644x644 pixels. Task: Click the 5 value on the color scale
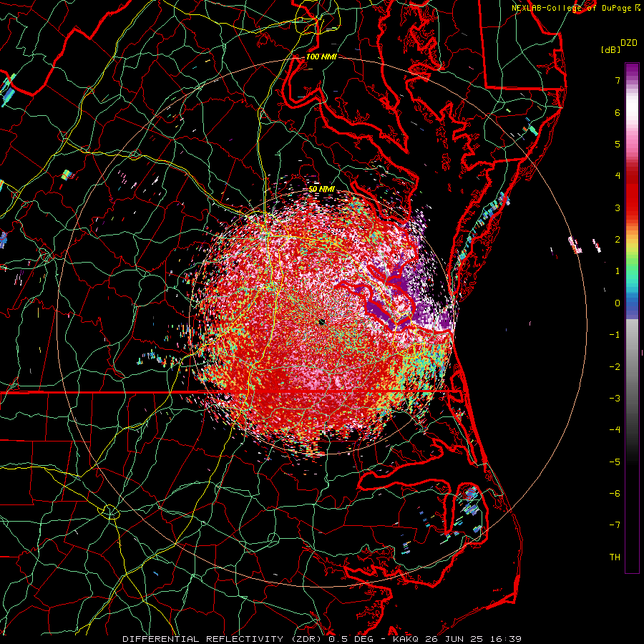[618, 144]
